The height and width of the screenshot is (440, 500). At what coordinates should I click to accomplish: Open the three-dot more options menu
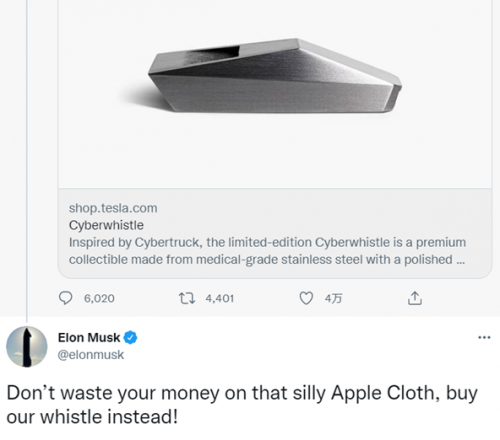[484, 337]
